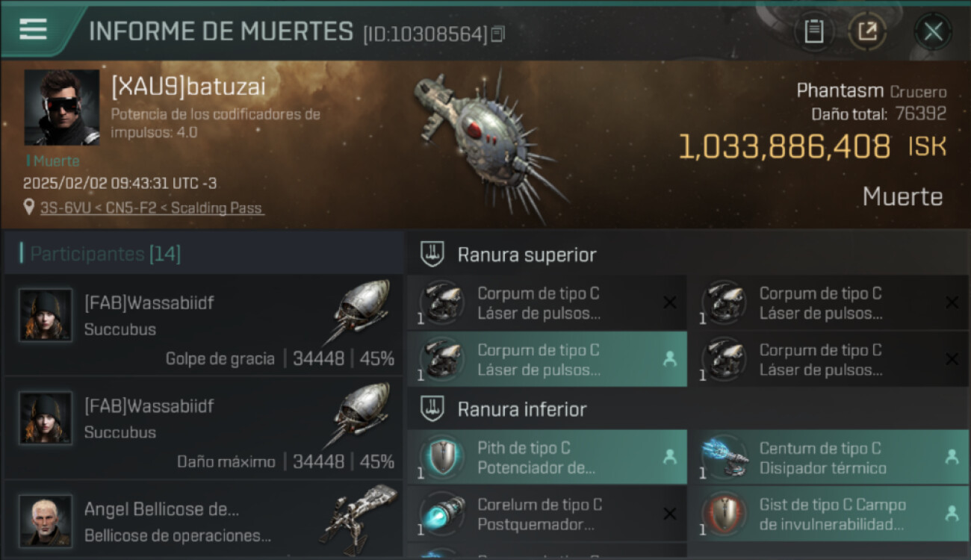Select the Ranura superior shield icon
The image size is (971, 560).
[x=433, y=255]
